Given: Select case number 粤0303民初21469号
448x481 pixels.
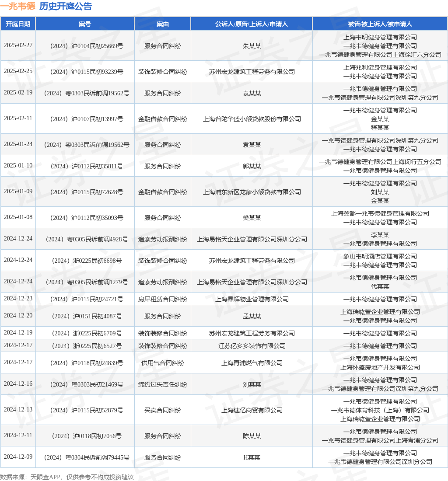Looking at the screenshot, I should coord(87,385).
